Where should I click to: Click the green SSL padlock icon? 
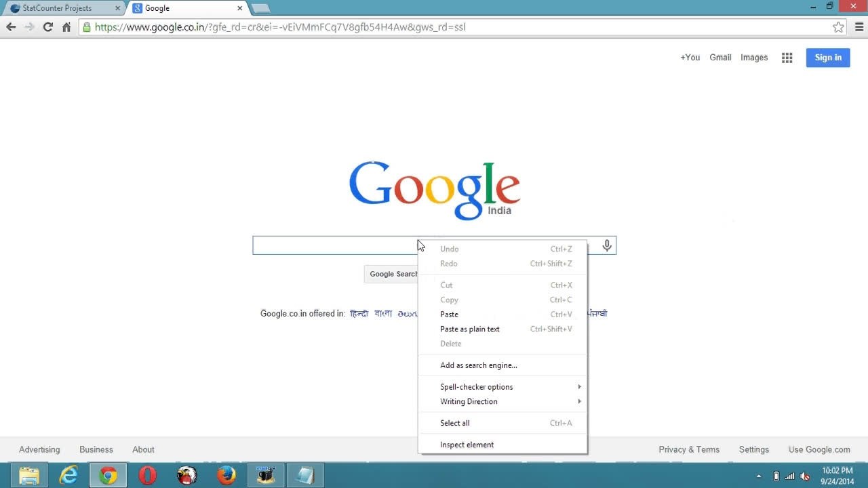(87, 27)
